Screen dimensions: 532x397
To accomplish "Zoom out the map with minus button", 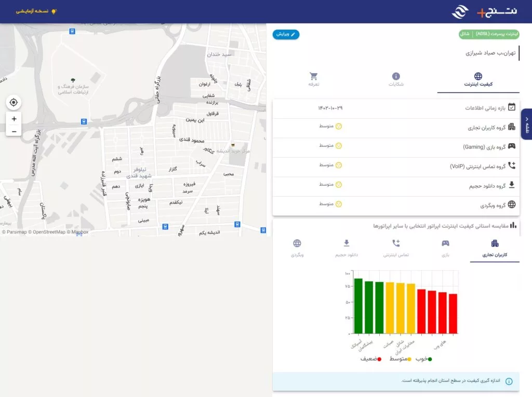I will 14,131.
